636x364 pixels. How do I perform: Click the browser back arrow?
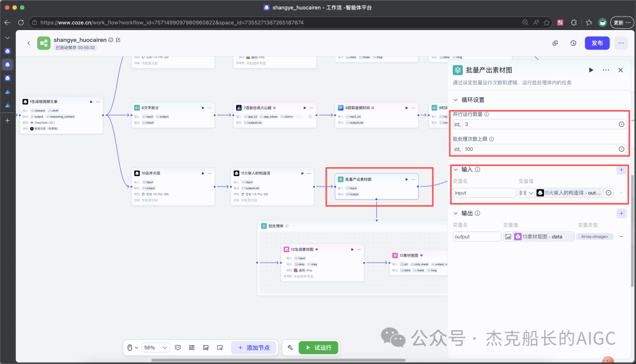(x=7, y=23)
